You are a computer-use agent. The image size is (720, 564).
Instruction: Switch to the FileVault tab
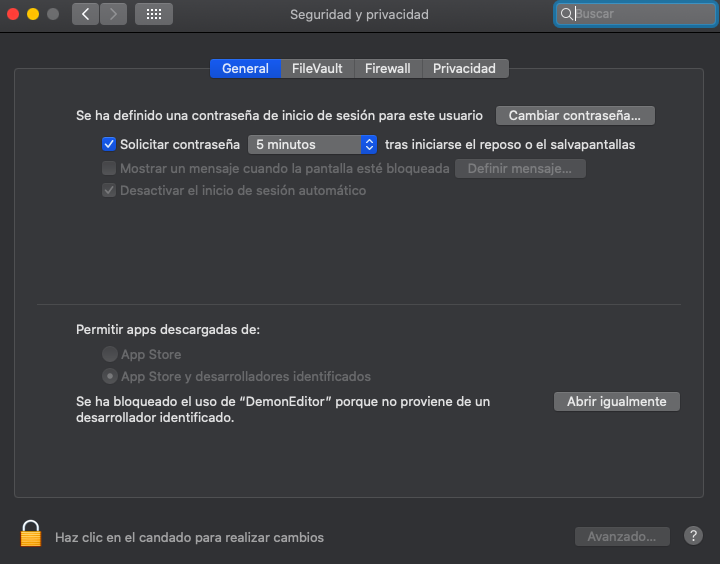pyautogui.click(x=317, y=68)
